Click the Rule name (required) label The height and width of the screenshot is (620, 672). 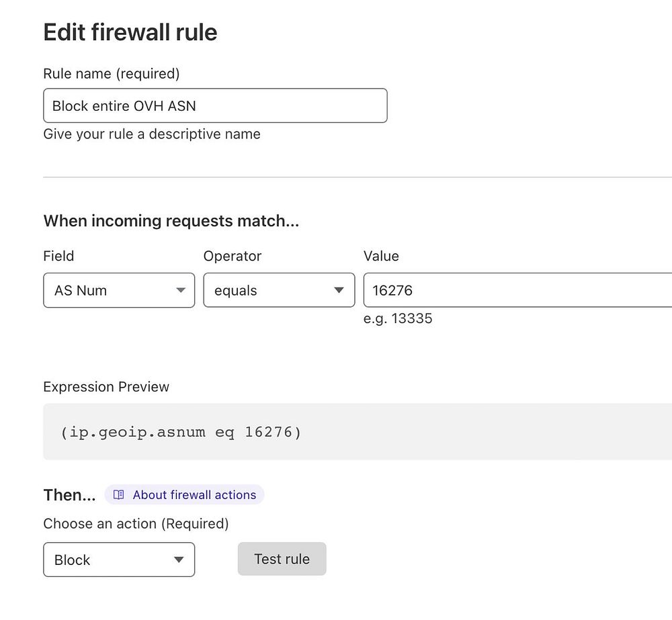click(x=112, y=73)
